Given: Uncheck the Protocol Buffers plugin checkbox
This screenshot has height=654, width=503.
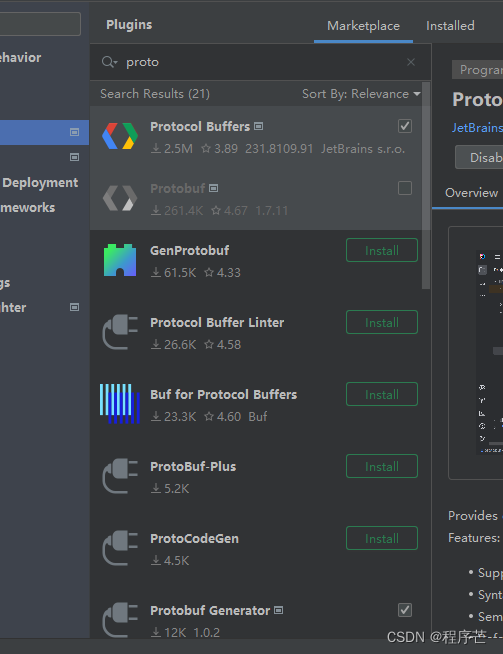Looking at the screenshot, I should [x=405, y=126].
